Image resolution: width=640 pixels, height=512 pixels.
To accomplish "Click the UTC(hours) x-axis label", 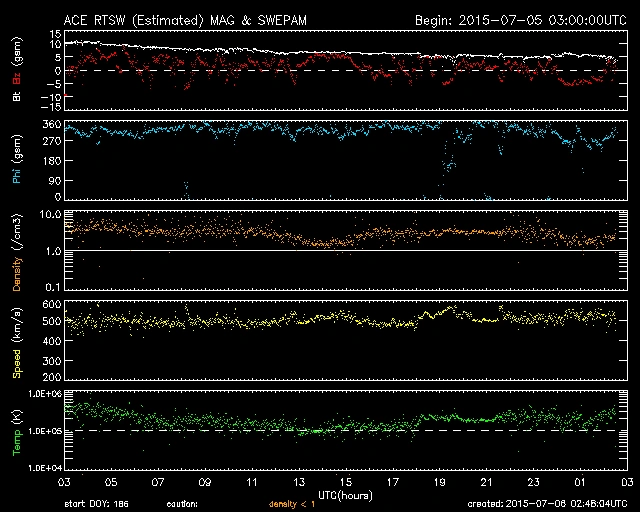I will [x=345, y=494].
